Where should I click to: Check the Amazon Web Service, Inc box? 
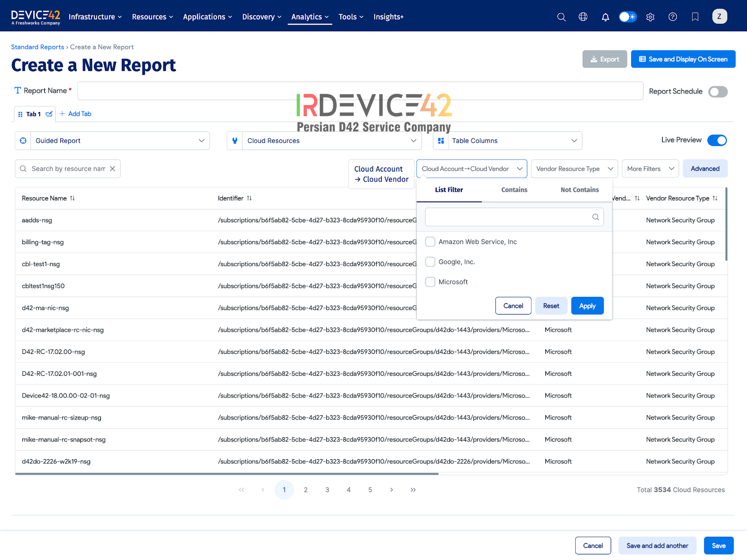(430, 242)
